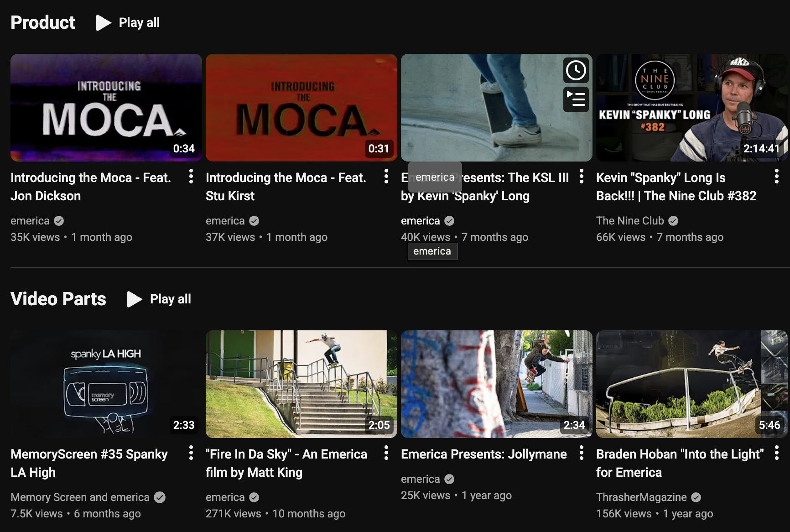The image size is (790, 532).
Task: Open options menu for Braden Hoban video
Action: click(x=777, y=453)
